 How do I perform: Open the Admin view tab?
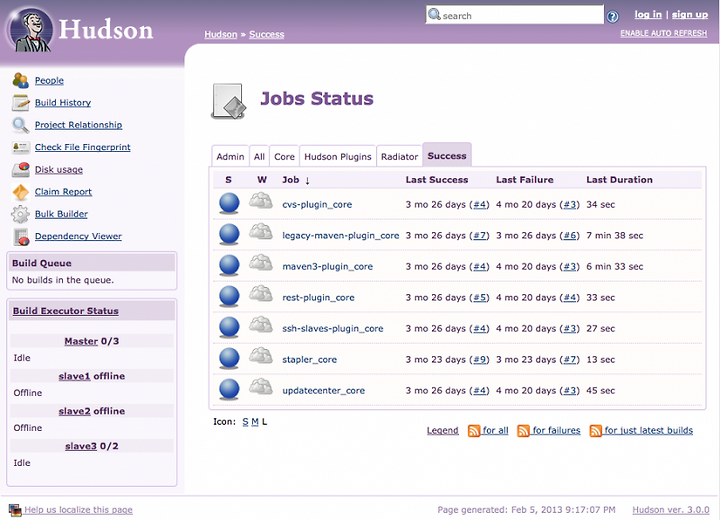click(230, 157)
